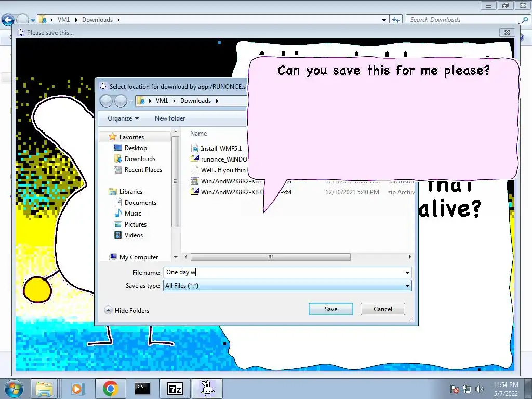
Task: Click Downloads in the Explorer address bar
Action: 97,20
